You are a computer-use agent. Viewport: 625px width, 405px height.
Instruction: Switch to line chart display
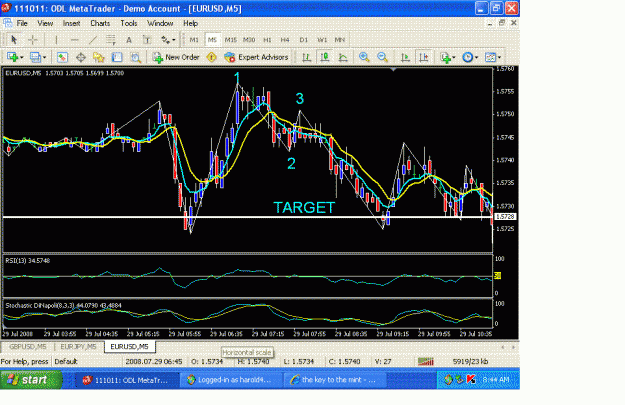point(343,57)
